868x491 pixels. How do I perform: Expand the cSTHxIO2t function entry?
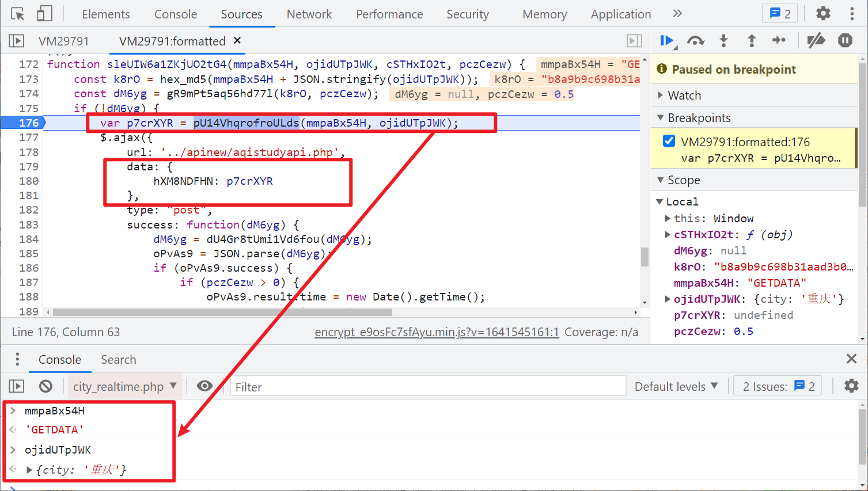tap(668, 234)
